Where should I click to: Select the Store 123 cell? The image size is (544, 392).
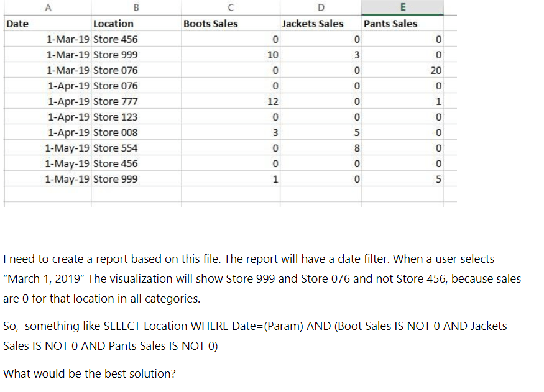(116, 117)
